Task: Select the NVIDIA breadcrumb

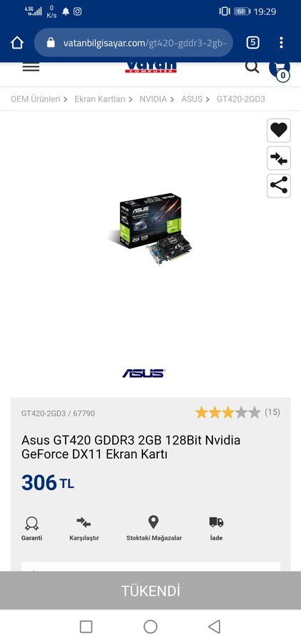Action: pos(153,99)
